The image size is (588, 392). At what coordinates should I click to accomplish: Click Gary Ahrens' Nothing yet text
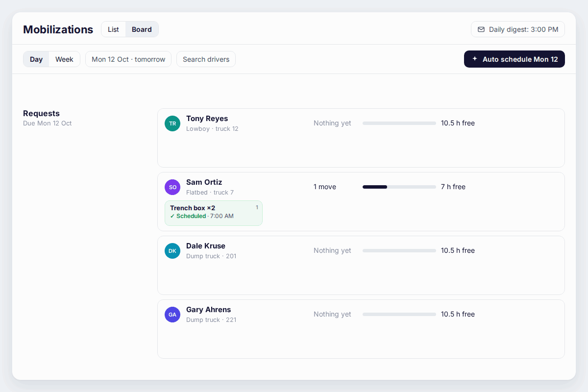click(x=332, y=314)
